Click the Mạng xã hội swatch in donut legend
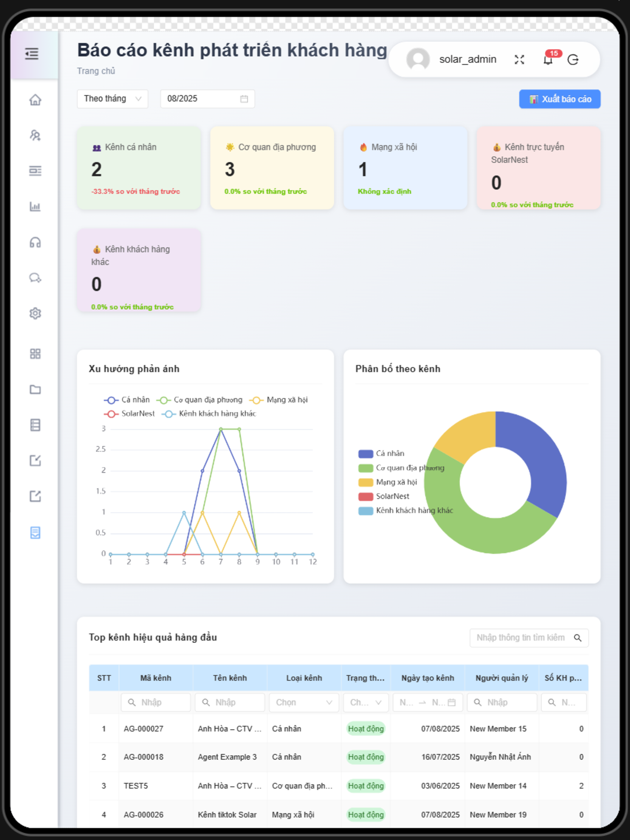 click(365, 482)
